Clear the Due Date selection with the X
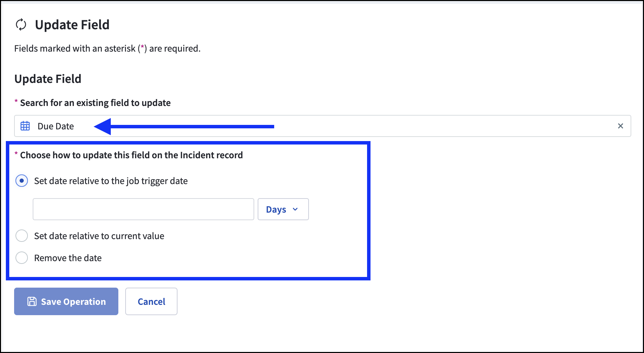Screen dimensions: 644x353 (620, 126)
